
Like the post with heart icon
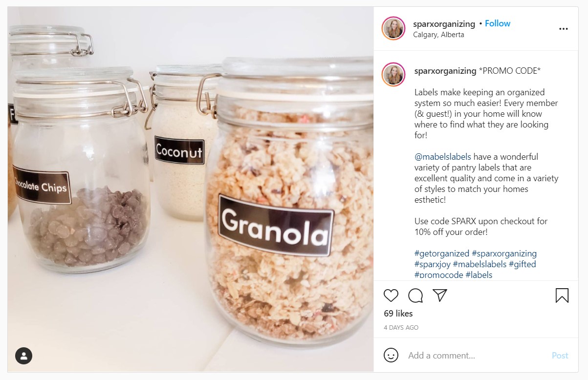click(391, 296)
